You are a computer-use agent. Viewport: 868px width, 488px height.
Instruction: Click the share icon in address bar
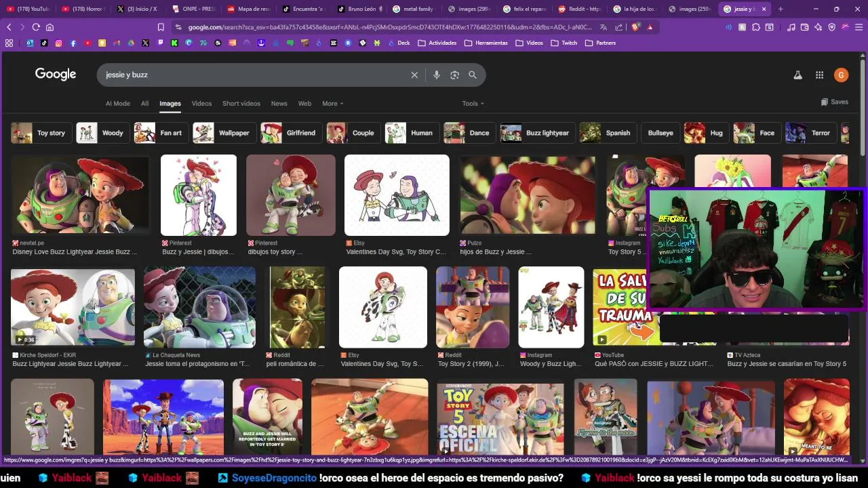click(618, 27)
